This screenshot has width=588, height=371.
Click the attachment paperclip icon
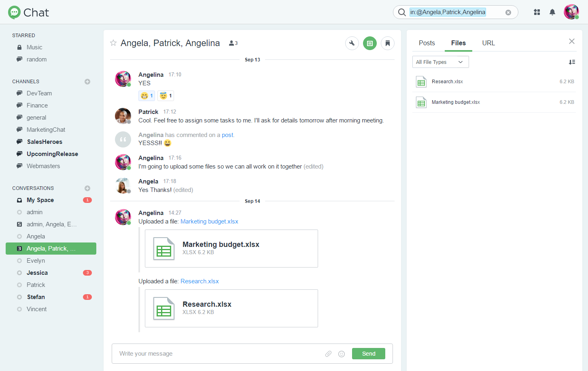pos(328,354)
